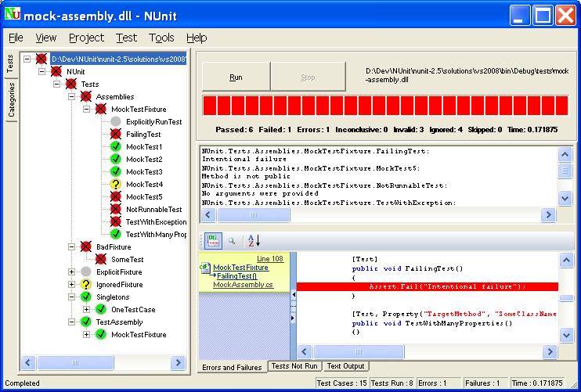Click the magnifier search icon in stack toolbar
This screenshot has height=392, width=581.
232,241
